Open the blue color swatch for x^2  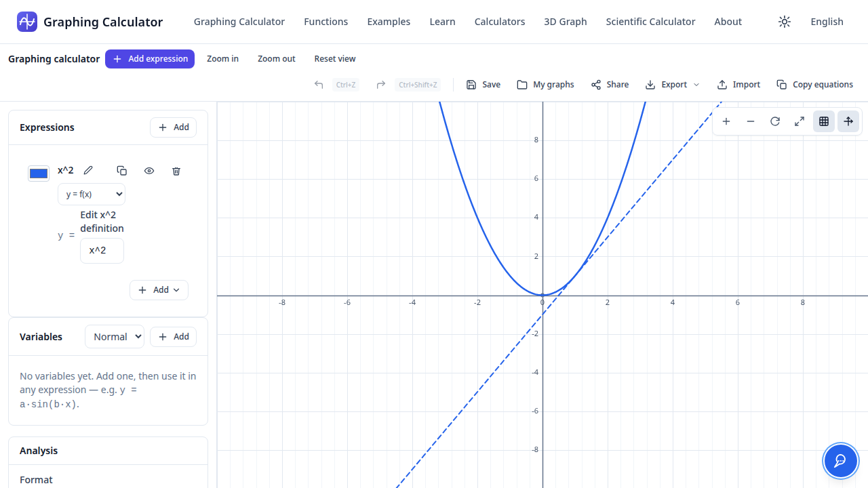(39, 174)
